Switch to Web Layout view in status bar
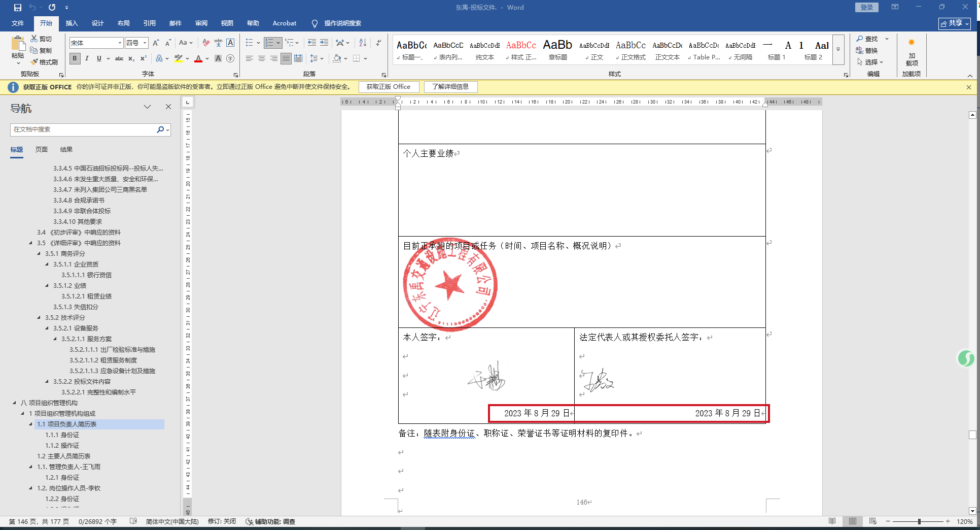This screenshot has width=980, height=530. click(872, 521)
